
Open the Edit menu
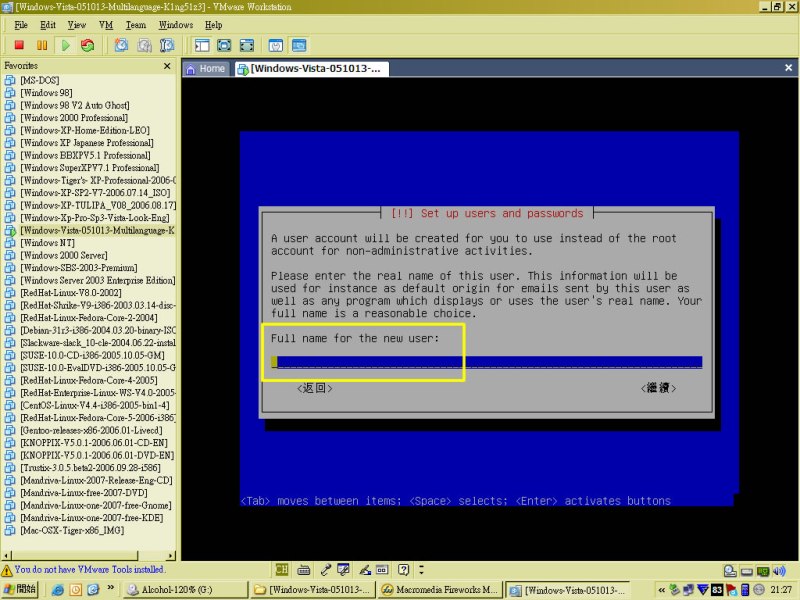pyautogui.click(x=48, y=25)
